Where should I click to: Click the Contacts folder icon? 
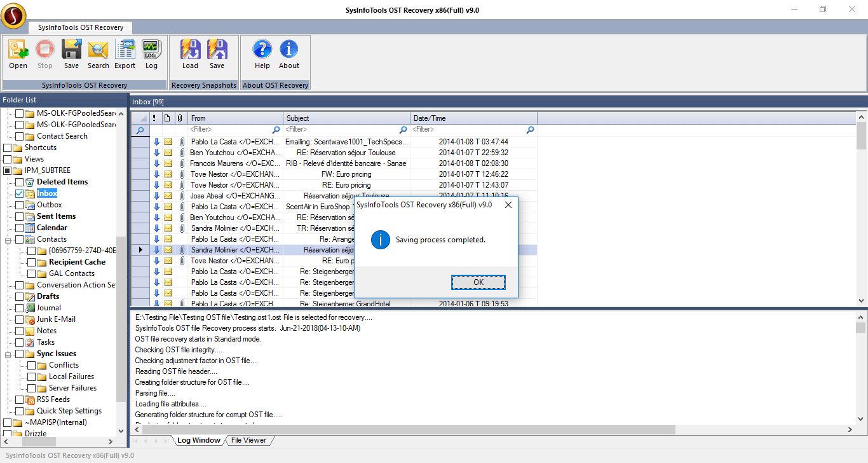[30, 239]
